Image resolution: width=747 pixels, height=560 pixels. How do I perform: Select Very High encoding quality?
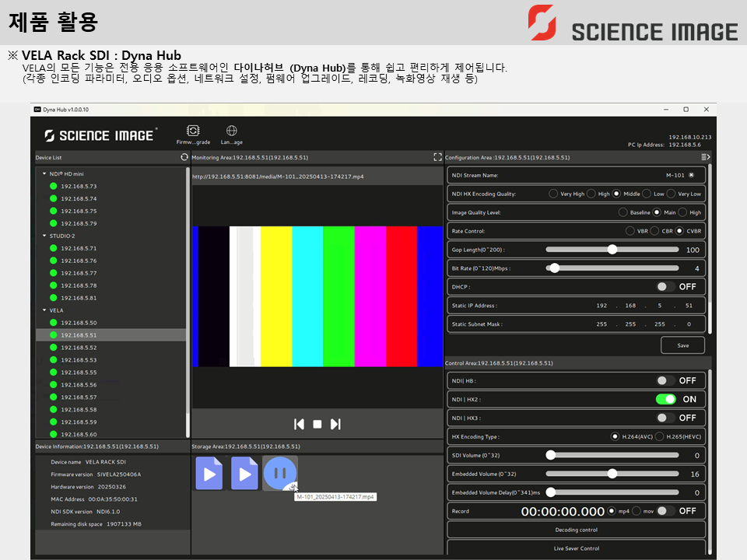point(553,194)
